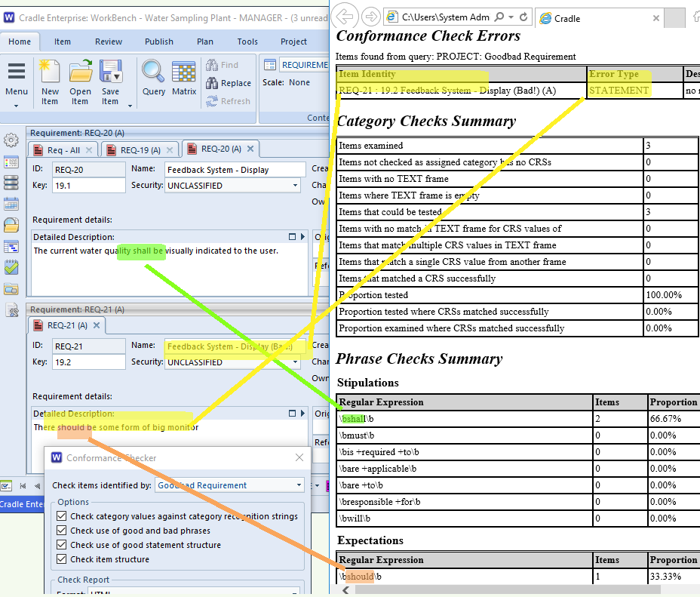Screen dimensions: 700x597
Task: Click the Replace binoculars button
Action: tap(229, 83)
